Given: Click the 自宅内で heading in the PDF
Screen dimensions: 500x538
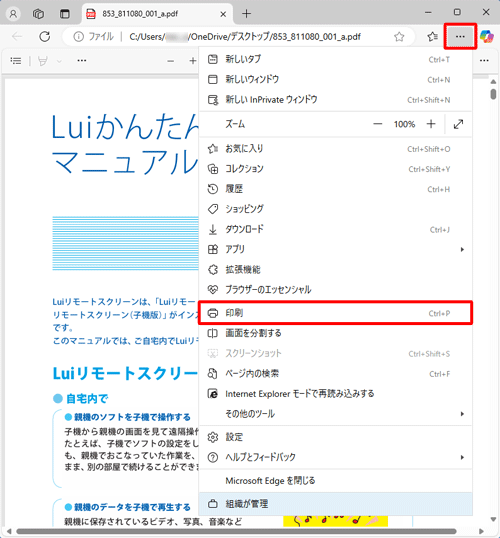Looking at the screenshot, I should [x=87, y=399].
